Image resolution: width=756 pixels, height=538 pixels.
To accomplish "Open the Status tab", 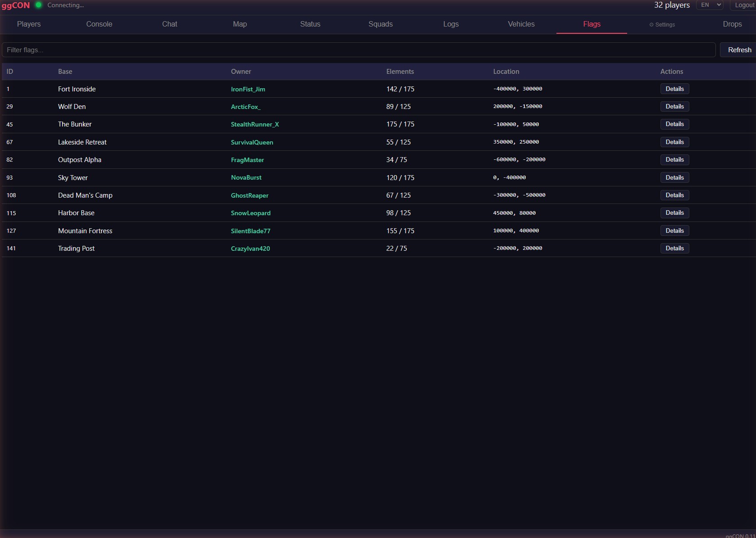I will pos(310,24).
